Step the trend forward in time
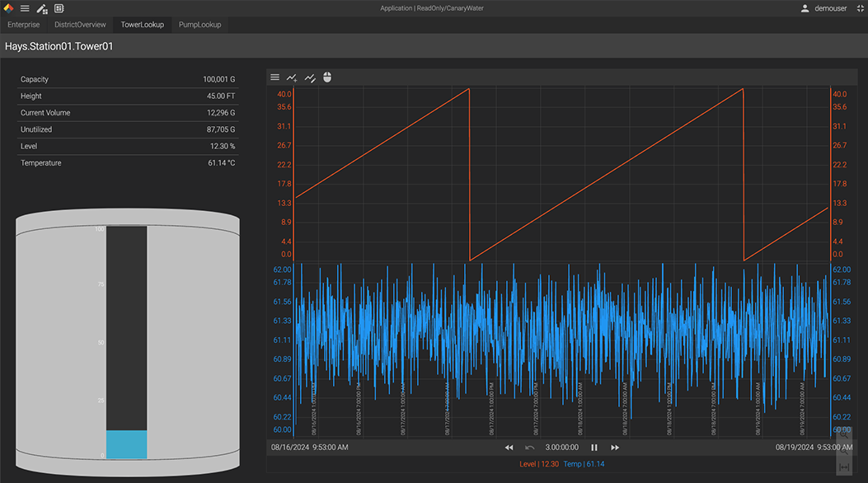 coord(614,448)
